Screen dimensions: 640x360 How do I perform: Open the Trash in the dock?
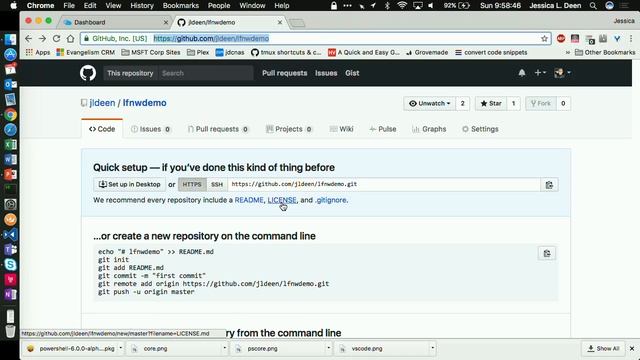[x=10, y=331]
